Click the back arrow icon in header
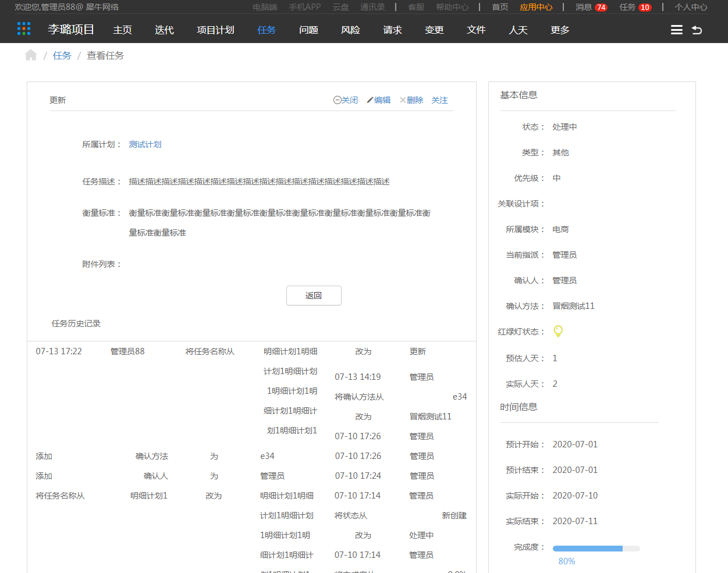This screenshot has height=573, width=728. click(x=697, y=30)
